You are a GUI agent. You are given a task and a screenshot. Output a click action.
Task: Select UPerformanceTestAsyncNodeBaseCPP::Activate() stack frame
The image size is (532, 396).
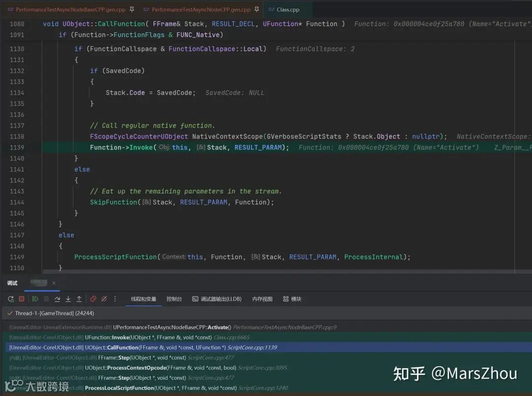[x=266, y=327]
